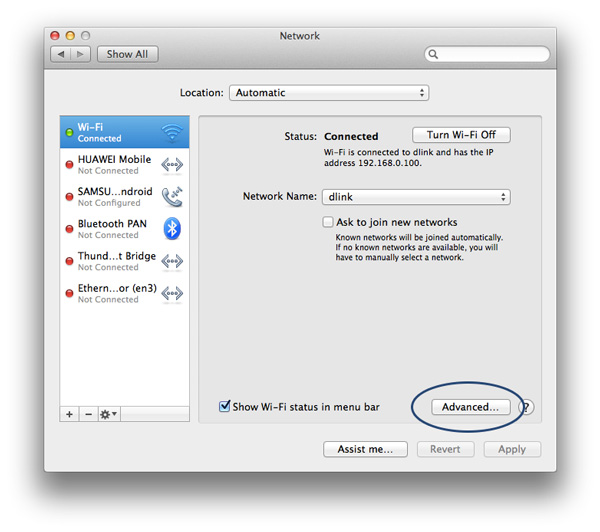600x532 pixels.
Task: Click the Revert button
Action: point(445,449)
